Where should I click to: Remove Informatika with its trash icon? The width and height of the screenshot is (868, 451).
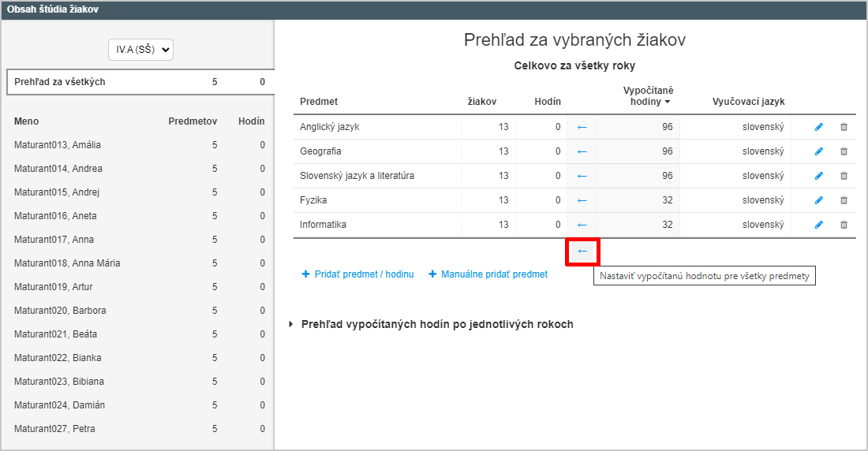click(x=844, y=224)
